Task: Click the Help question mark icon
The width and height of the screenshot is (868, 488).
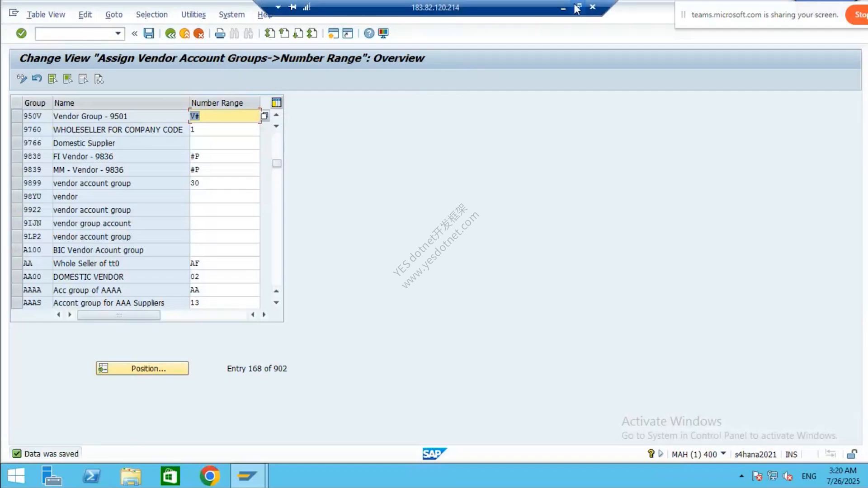Action: (369, 33)
